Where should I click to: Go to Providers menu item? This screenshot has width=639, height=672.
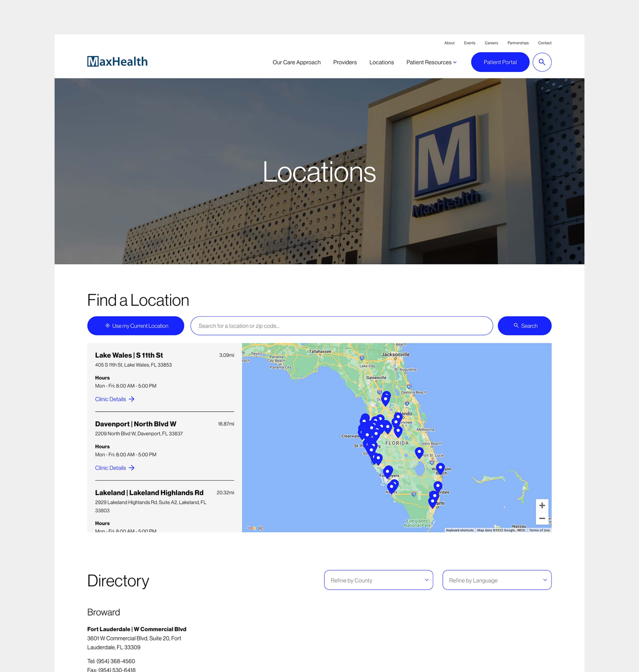pyautogui.click(x=345, y=62)
